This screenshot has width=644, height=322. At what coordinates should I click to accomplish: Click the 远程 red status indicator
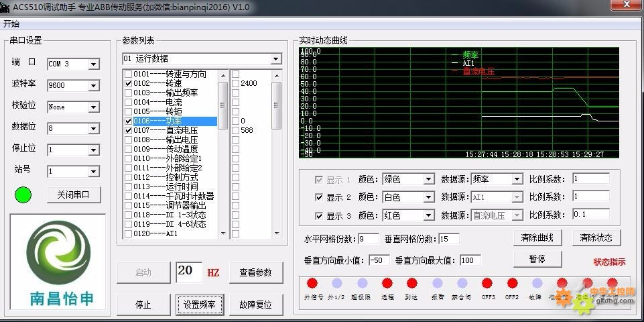pyautogui.click(x=387, y=283)
